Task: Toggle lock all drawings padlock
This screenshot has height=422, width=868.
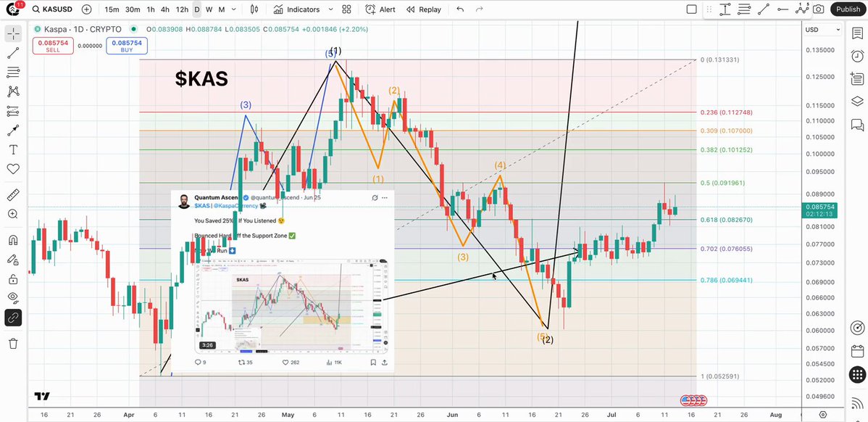Action: (x=13, y=278)
